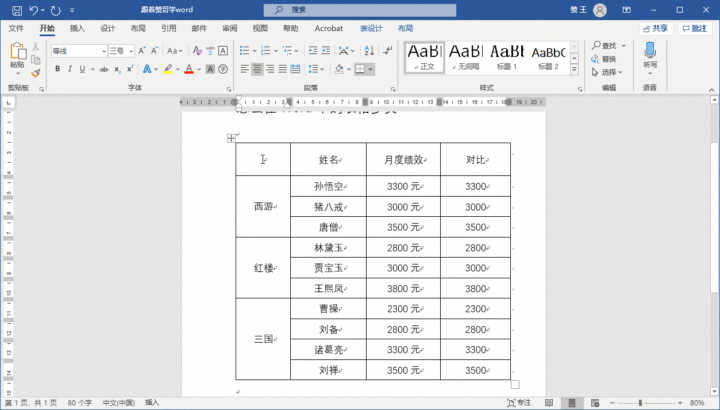Open the Change Case (Aa) dropdown

pyautogui.click(x=174, y=51)
